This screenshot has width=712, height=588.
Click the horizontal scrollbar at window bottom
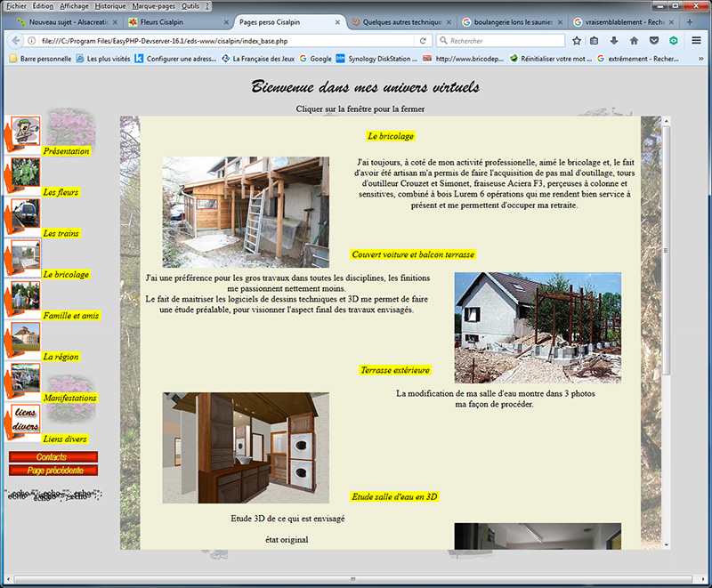(352, 579)
